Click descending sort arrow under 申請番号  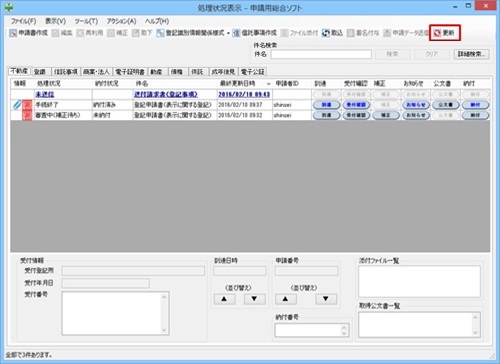[326, 299]
